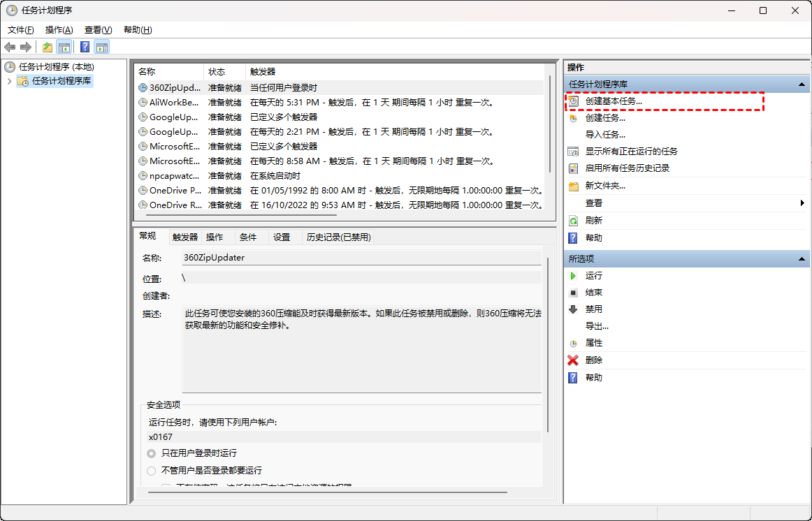Image resolution: width=812 pixels, height=521 pixels.
Task: Click 显示所有正在运行的任务 icon
Action: click(x=573, y=152)
